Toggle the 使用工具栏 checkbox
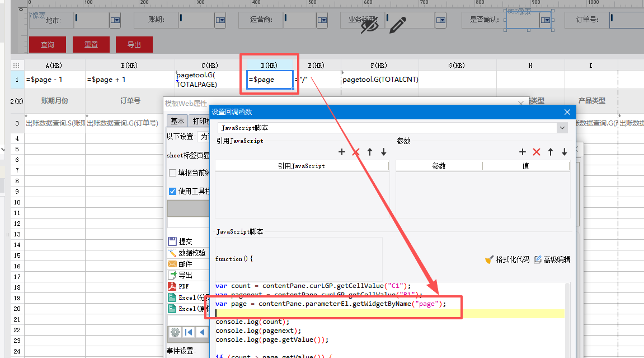 pyautogui.click(x=172, y=191)
